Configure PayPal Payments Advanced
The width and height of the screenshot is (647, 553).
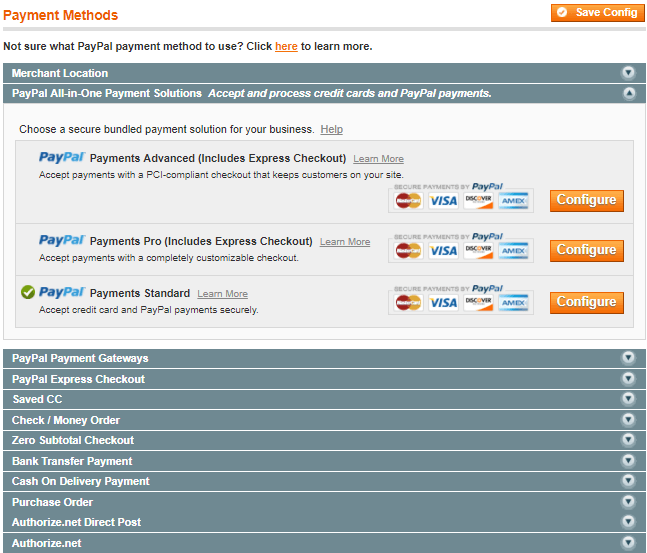(587, 201)
